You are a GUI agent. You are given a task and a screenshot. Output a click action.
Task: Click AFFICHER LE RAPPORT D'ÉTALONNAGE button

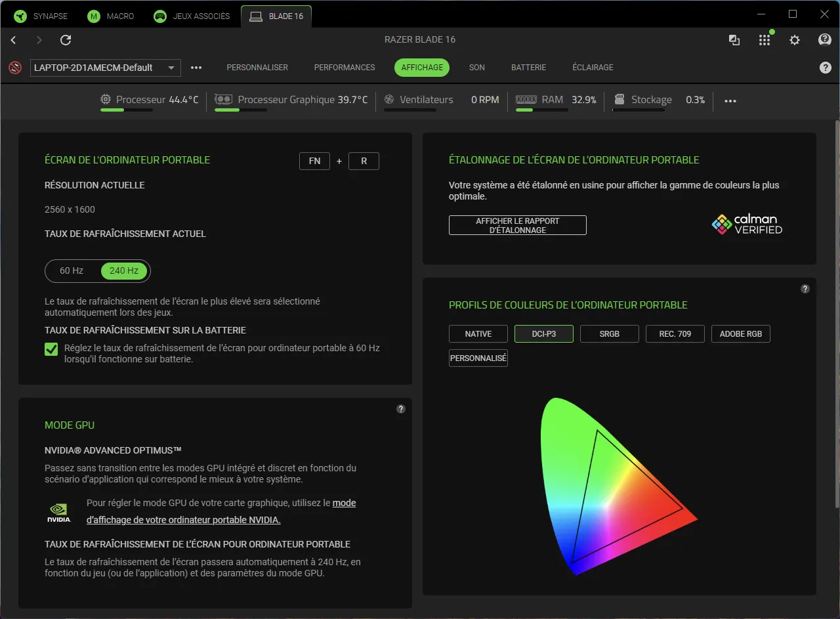517,225
